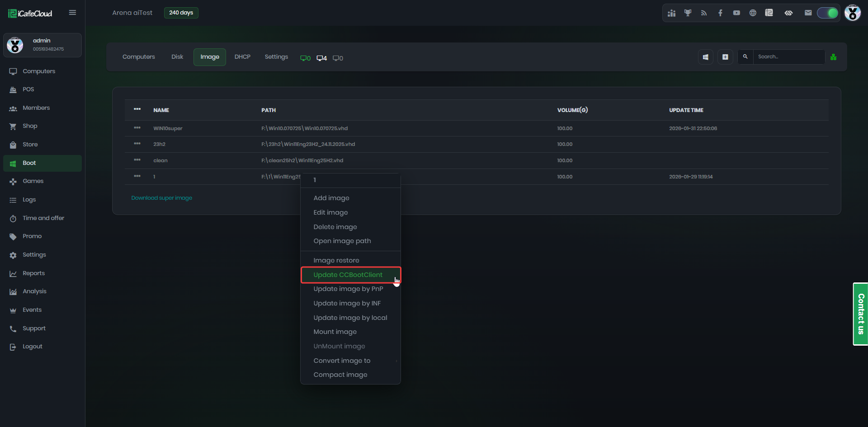Click into the Search input field
This screenshot has height=427, width=868.
pyautogui.click(x=788, y=57)
